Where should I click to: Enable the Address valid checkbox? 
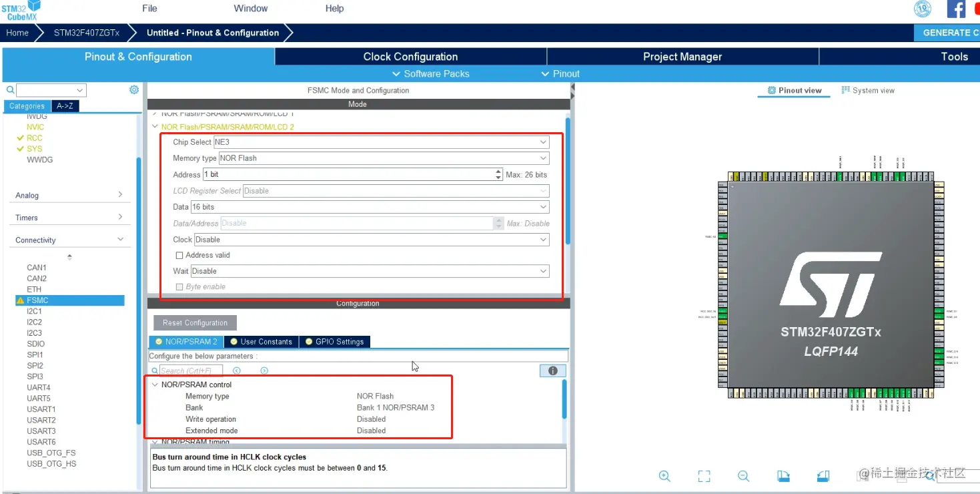coord(179,255)
